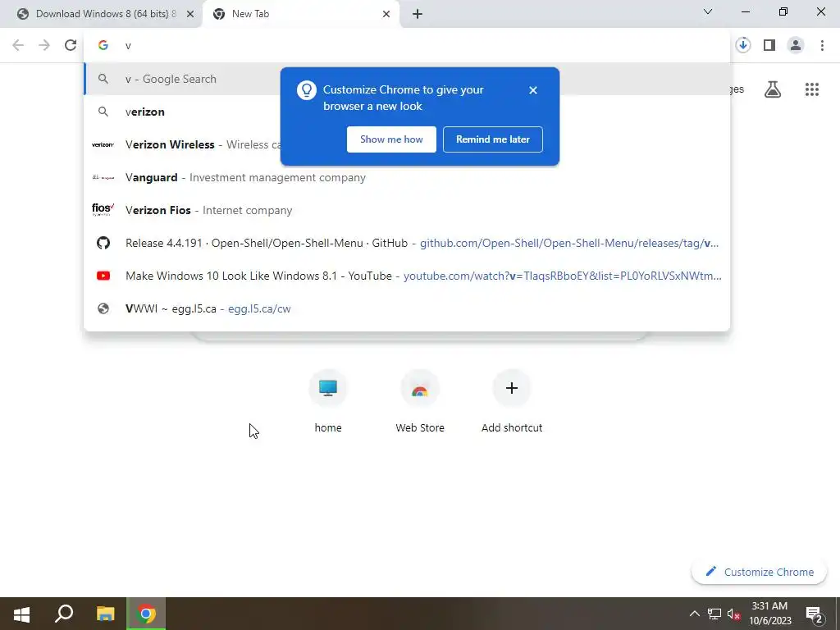Close the Download Windows 8 tab

pos(190,14)
